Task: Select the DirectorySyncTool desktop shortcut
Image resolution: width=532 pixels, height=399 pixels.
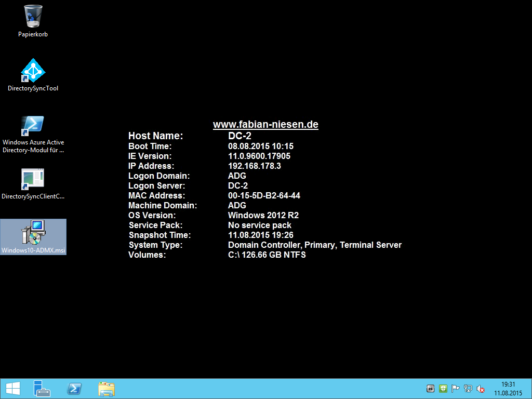Action: (33, 75)
